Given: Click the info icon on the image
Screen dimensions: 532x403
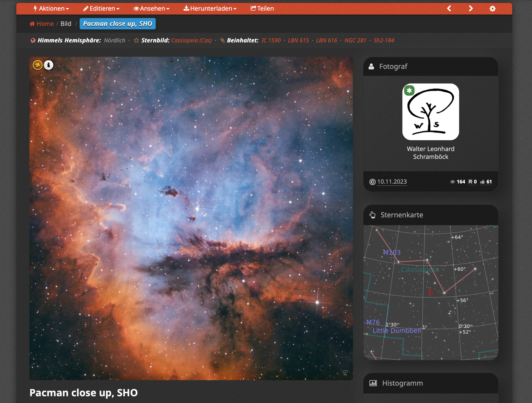Looking at the screenshot, I should click(49, 65).
